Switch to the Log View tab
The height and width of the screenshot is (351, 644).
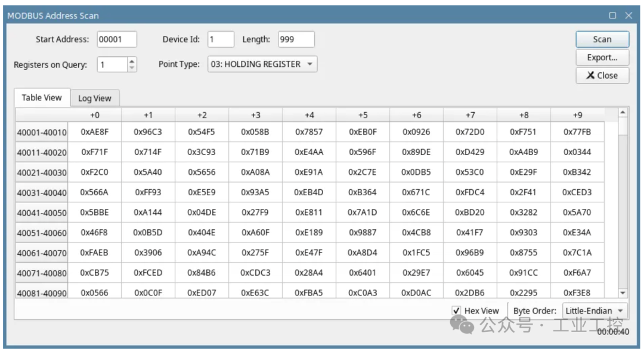(95, 98)
